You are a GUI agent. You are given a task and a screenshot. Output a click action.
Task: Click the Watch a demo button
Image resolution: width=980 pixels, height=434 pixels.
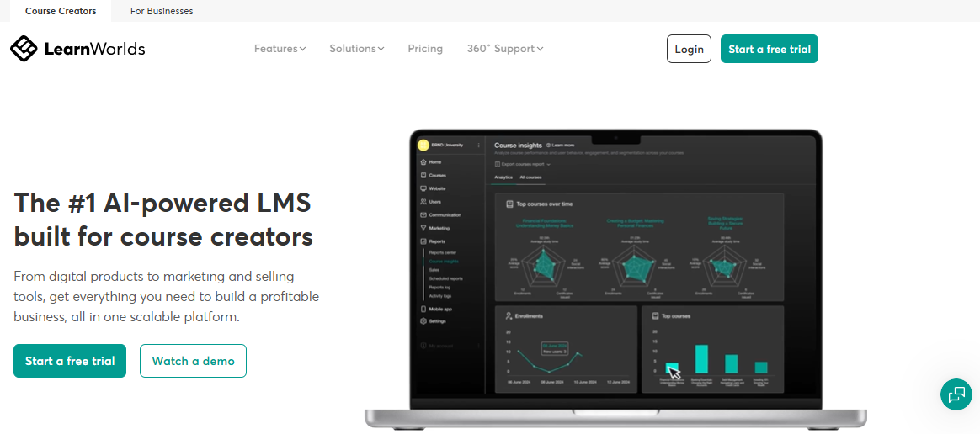coord(193,361)
